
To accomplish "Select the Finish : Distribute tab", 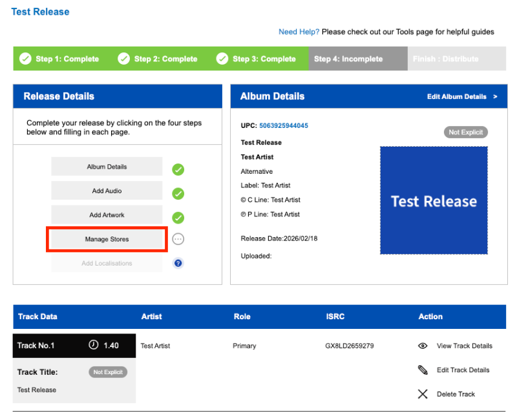I will [x=457, y=59].
